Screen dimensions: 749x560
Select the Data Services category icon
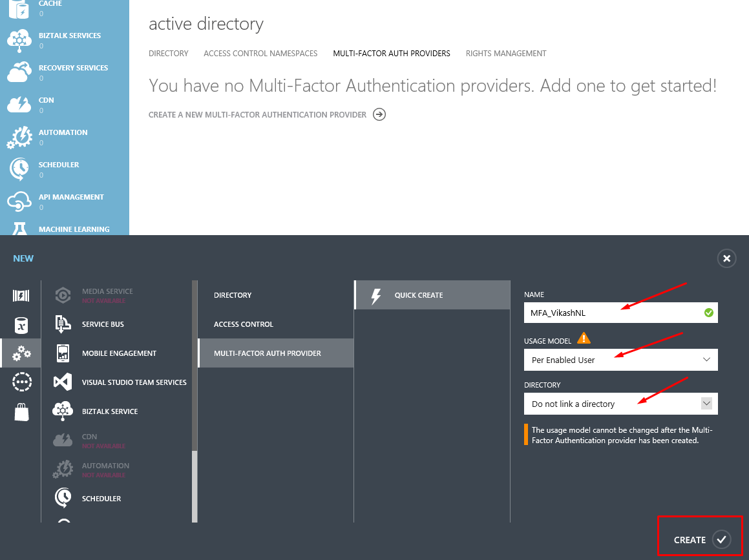pos(21,325)
